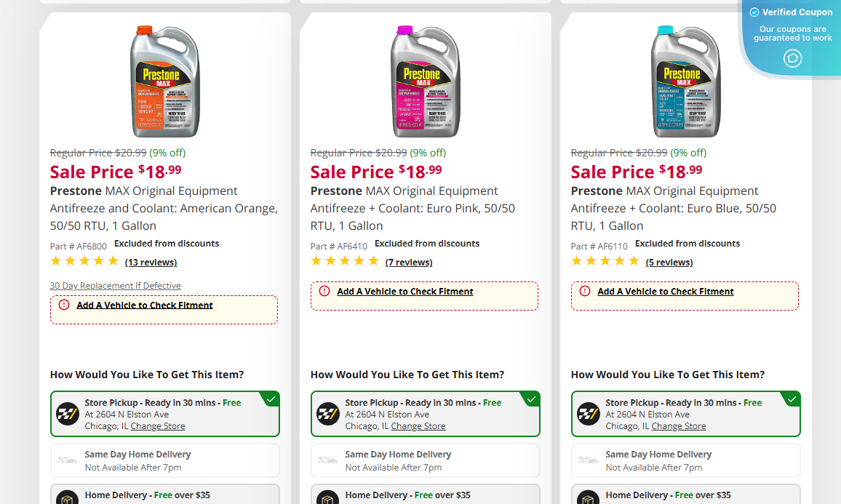The image size is (841, 504).
Task: Click the alert icon in Add A Vehicle box
Action: (x=63, y=304)
